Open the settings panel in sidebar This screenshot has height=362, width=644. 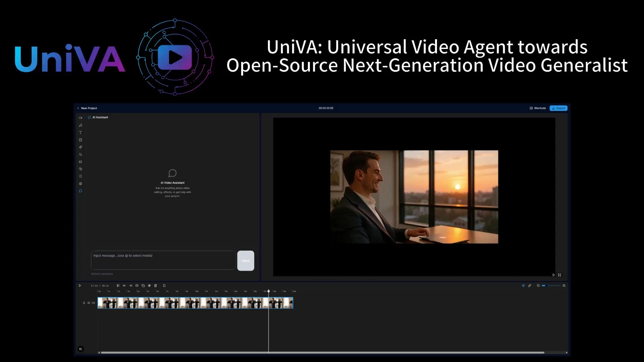tap(80, 183)
